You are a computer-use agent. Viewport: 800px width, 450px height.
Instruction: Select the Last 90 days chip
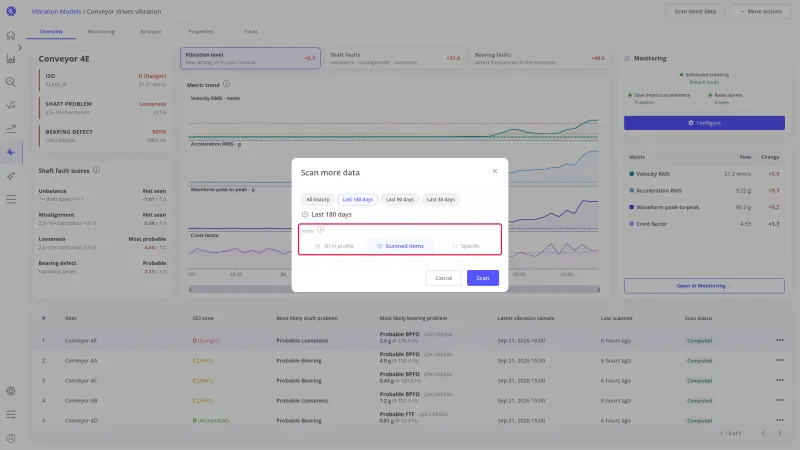pos(399,199)
